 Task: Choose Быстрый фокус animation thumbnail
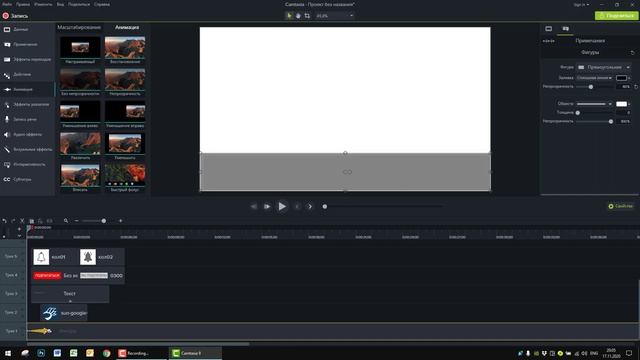coord(125,178)
